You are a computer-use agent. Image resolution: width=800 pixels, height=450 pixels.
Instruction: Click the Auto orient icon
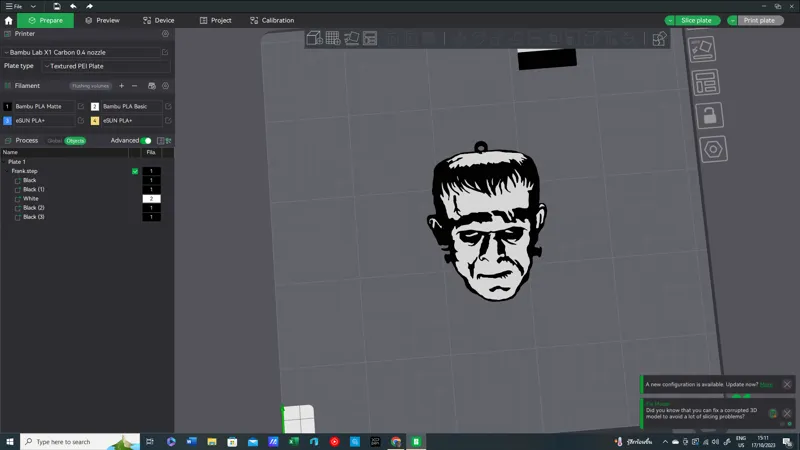click(352, 38)
